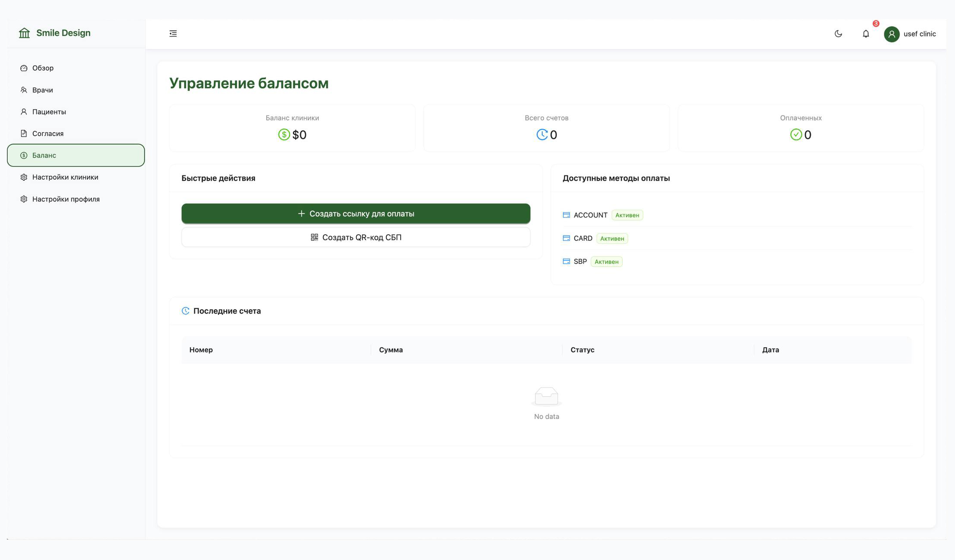Click the clock icon by Последние счета

point(185,311)
